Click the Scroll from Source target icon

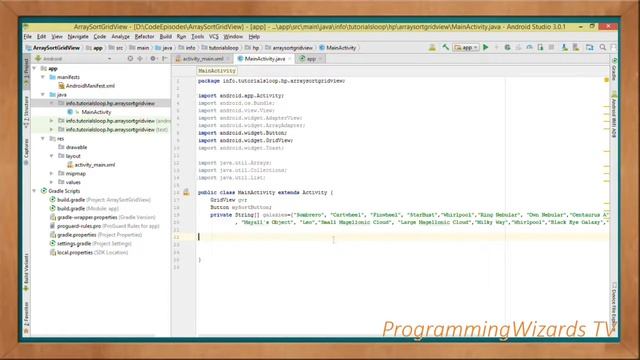point(130,59)
